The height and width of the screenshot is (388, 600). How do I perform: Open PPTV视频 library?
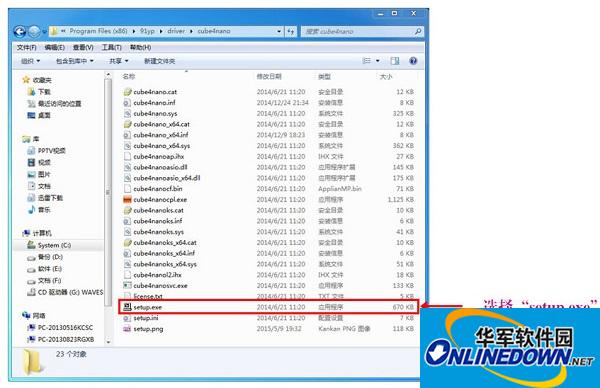pyautogui.click(x=46, y=151)
